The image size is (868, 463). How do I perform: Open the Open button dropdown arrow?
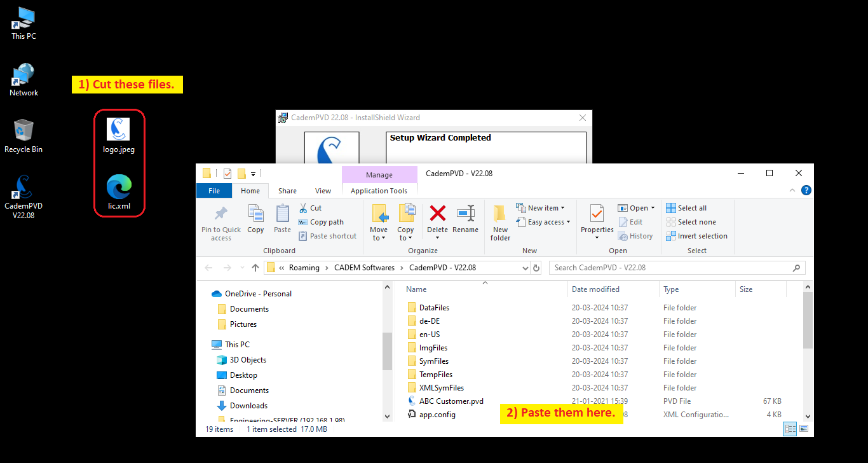click(x=653, y=209)
